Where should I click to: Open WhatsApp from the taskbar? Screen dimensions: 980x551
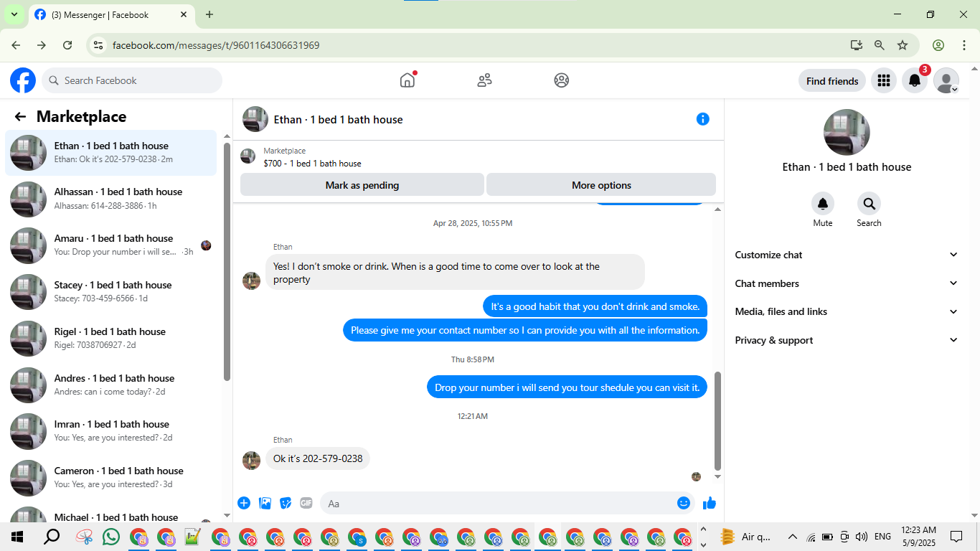[111, 537]
